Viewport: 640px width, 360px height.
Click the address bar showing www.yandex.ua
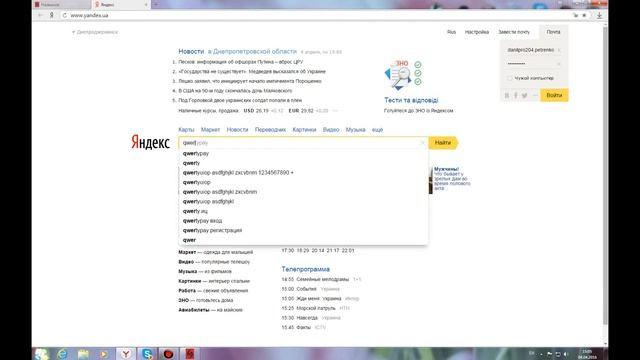pyautogui.click(x=318, y=16)
